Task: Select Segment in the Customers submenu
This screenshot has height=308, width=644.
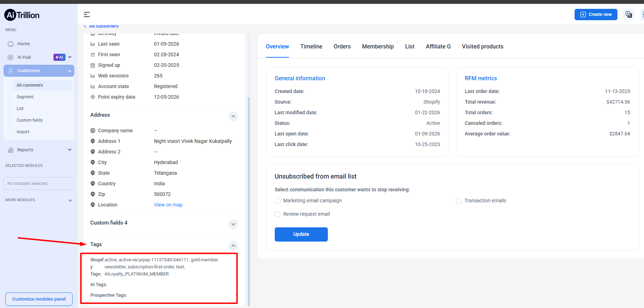Action: click(25, 97)
